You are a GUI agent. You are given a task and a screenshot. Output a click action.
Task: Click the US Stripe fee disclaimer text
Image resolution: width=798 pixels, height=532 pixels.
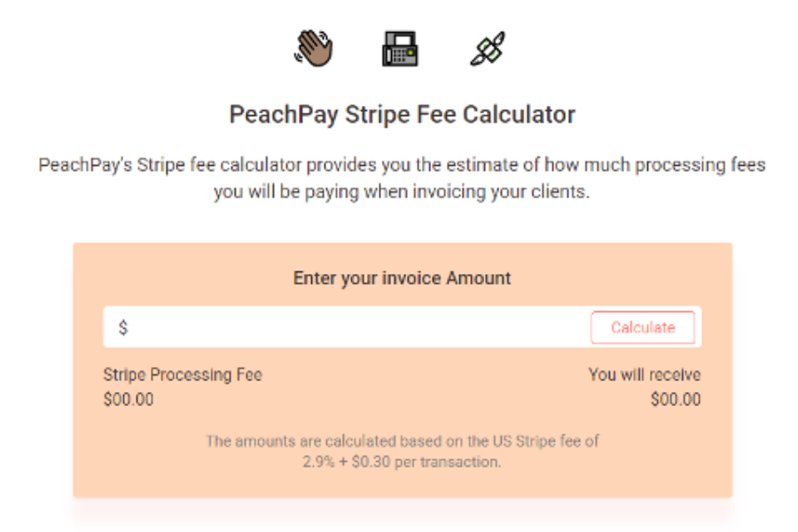402,451
